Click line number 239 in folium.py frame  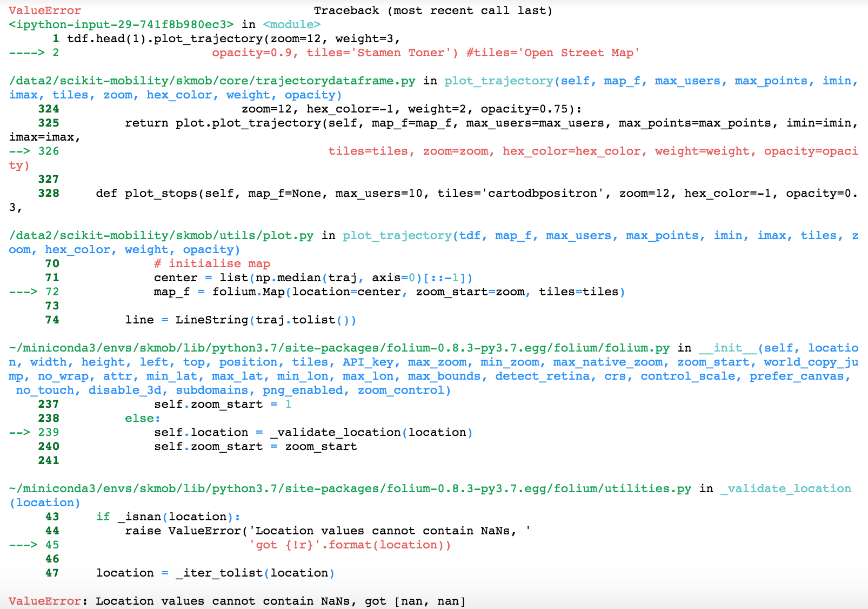49,432
